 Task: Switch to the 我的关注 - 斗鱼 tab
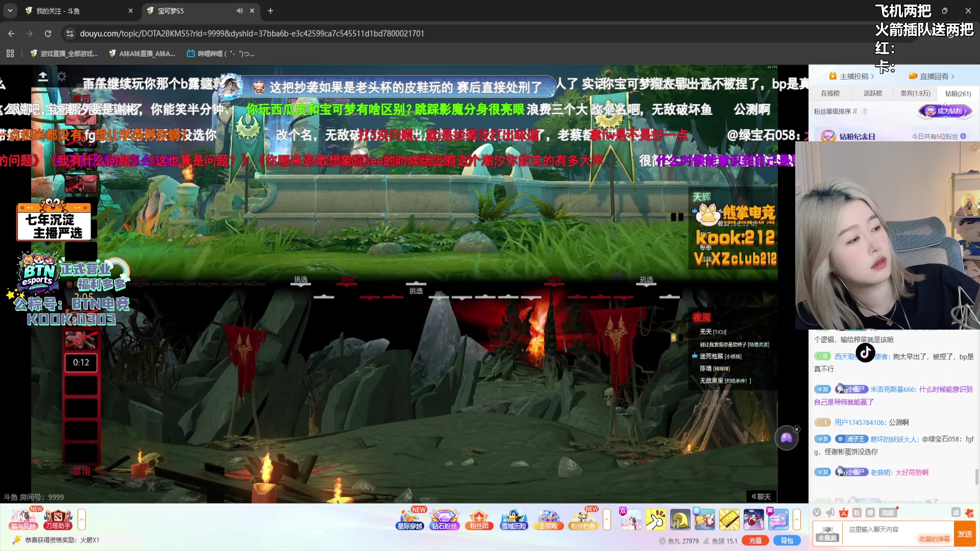79,11
